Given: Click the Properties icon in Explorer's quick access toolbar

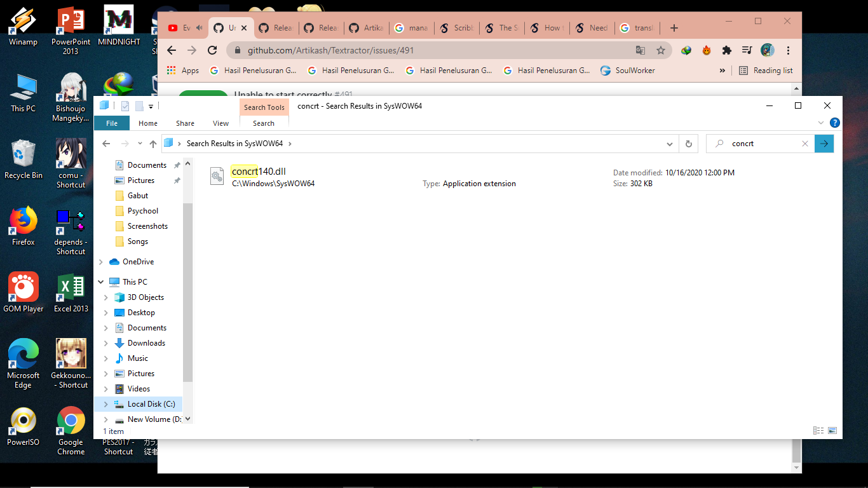Looking at the screenshot, I should pyautogui.click(x=125, y=106).
